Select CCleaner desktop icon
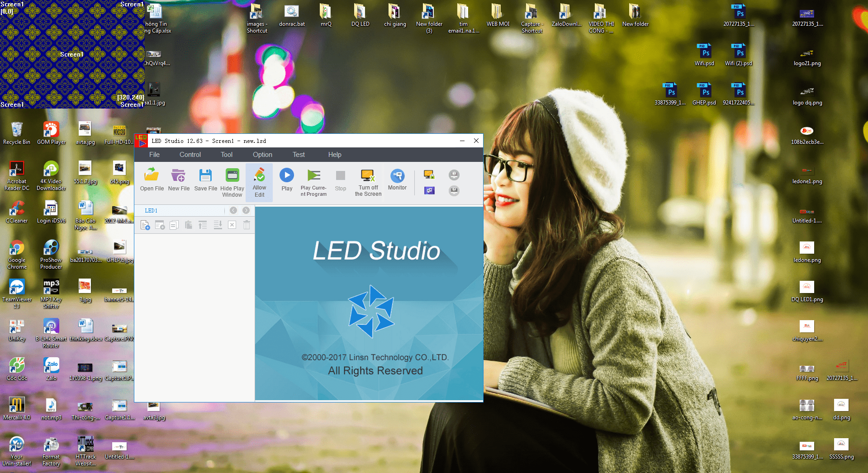The width and height of the screenshot is (868, 473). [x=17, y=213]
